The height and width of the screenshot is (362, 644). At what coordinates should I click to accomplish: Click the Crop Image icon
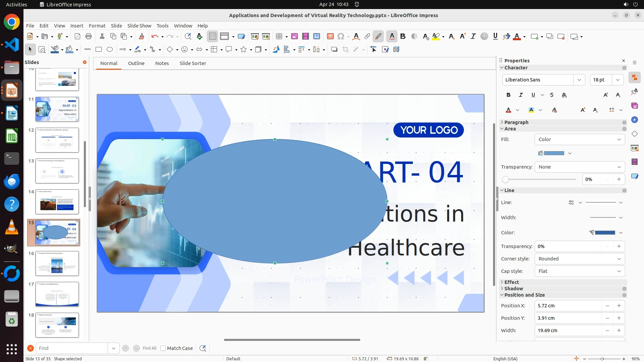(x=345, y=50)
